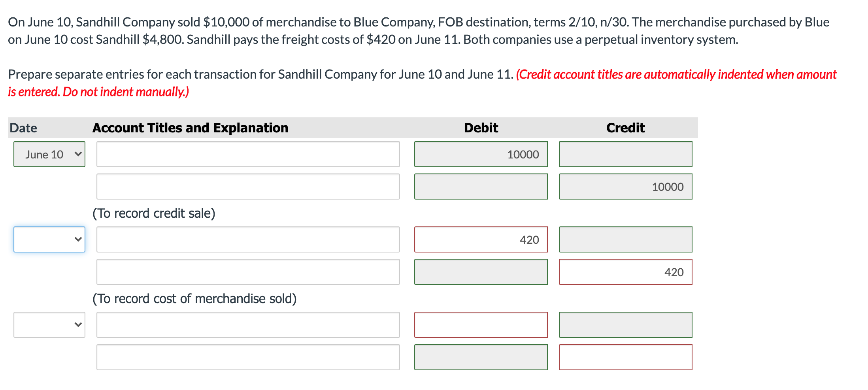Screen dimensions: 868x390
Task: Click the Account Titles and Explanation column header
Action: 190,128
